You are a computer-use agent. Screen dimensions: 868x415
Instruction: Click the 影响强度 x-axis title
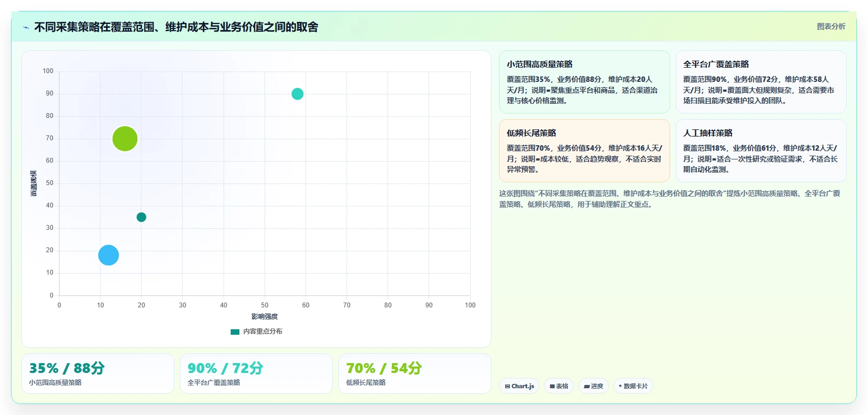pos(265,317)
